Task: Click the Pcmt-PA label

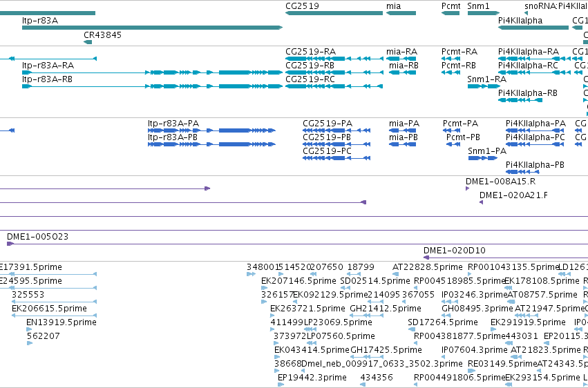Action: point(460,124)
